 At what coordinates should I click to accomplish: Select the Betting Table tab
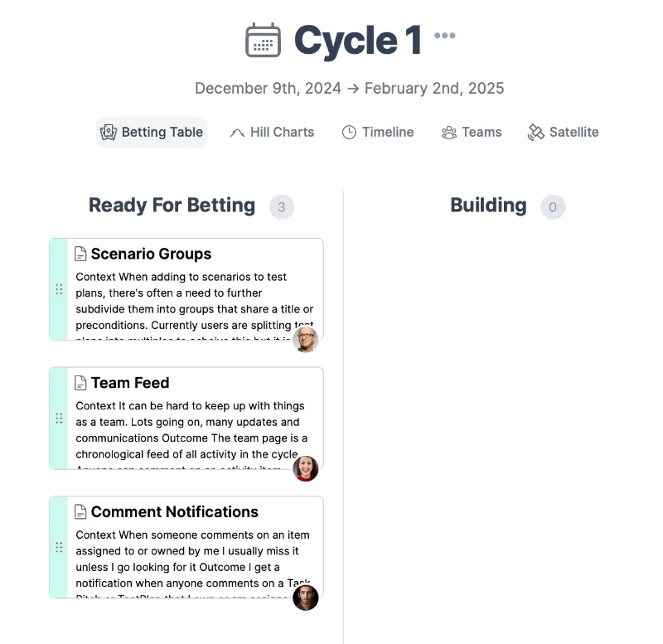point(152,132)
